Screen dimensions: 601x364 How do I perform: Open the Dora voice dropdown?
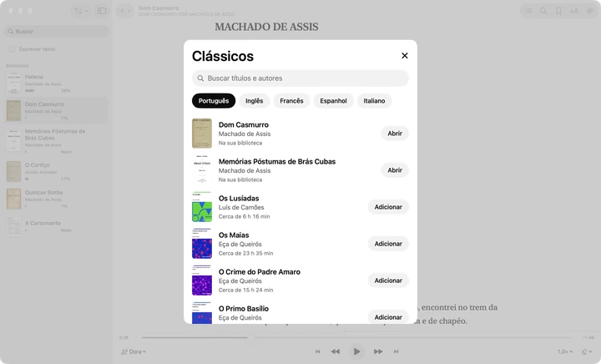click(134, 351)
